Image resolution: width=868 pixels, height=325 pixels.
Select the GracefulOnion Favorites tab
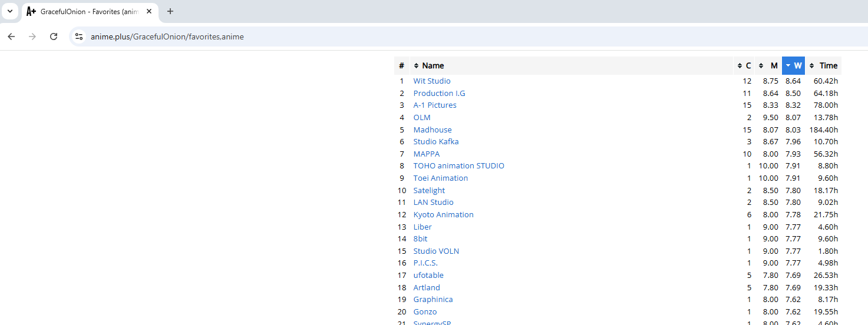pyautogui.click(x=90, y=12)
